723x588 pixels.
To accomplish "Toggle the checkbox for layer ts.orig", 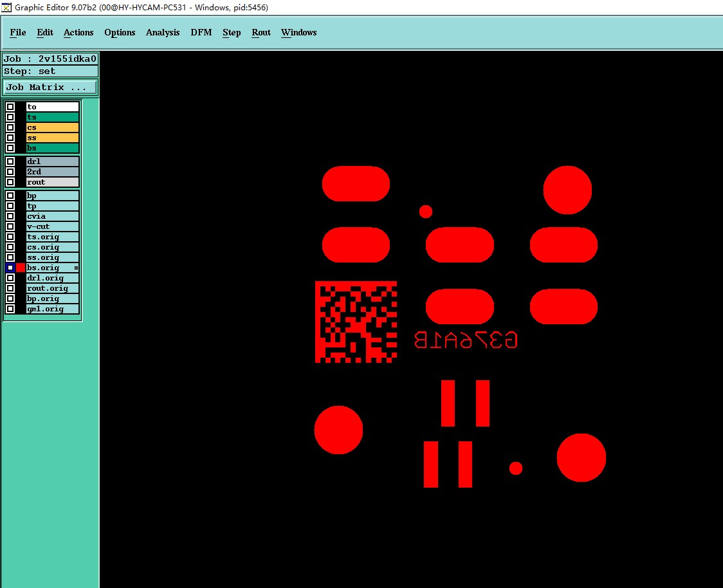I will [x=10, y=237].
